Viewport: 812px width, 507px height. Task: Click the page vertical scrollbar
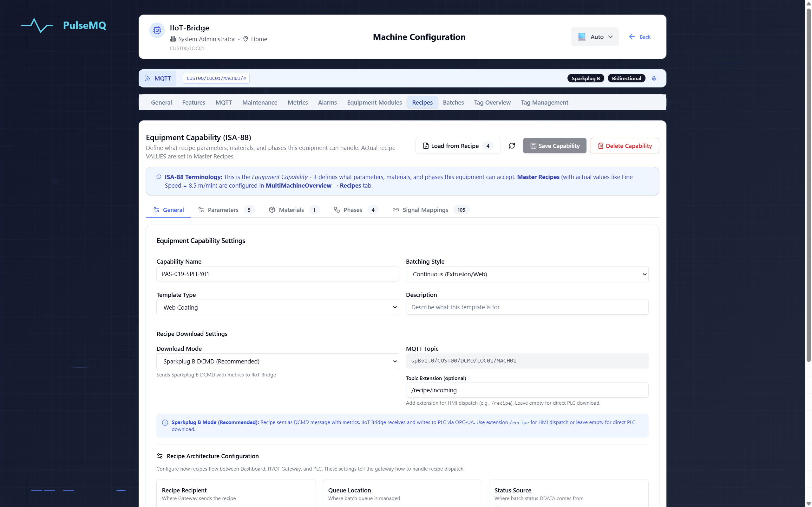click(x=808, y=184)
